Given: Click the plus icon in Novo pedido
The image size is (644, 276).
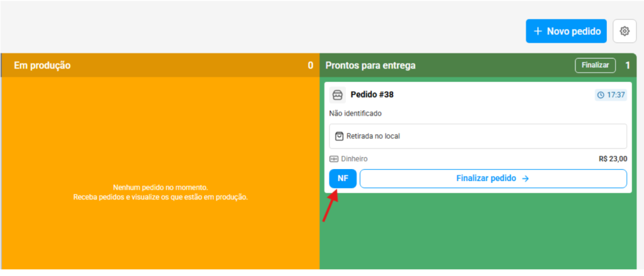Looking at the screenshot, I should point(538,31).
